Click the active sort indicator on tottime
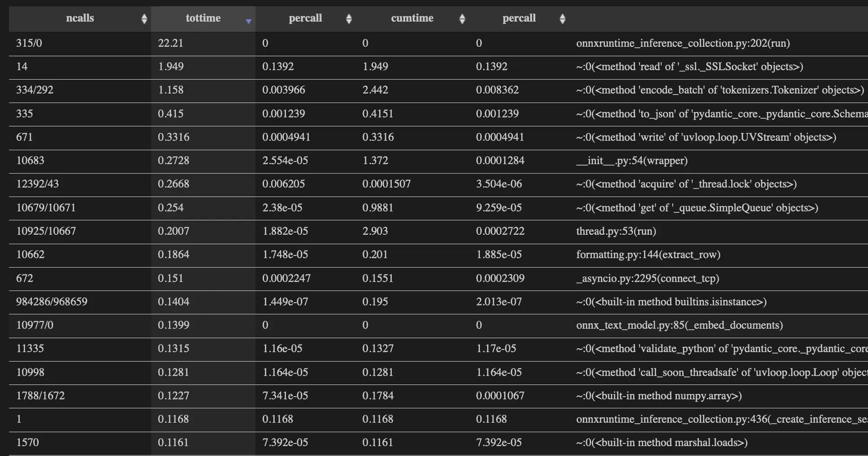The height and width of the screenshot is (456, 868). tap(248, 21)
